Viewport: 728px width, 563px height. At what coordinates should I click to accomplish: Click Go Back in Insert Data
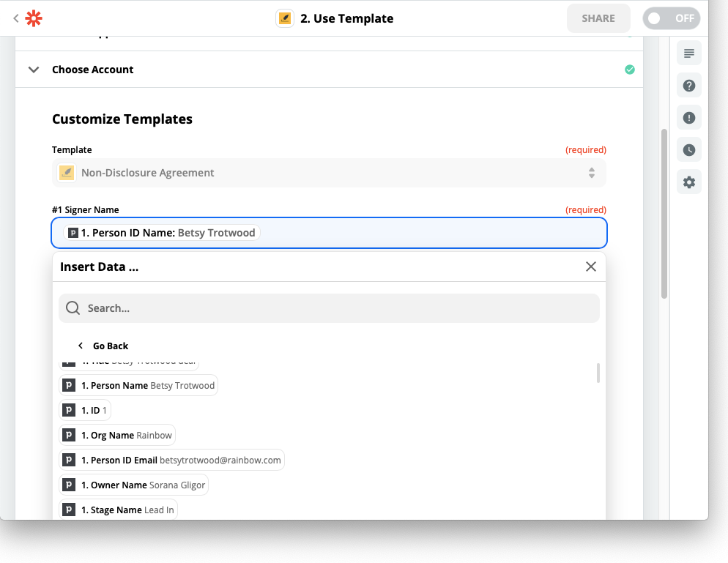tap(103, 346)
